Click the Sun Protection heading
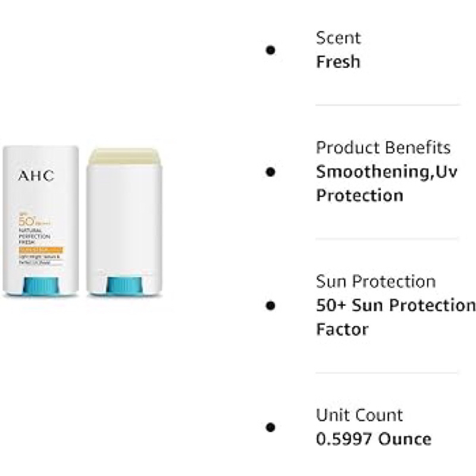 [x=376, y=281]
